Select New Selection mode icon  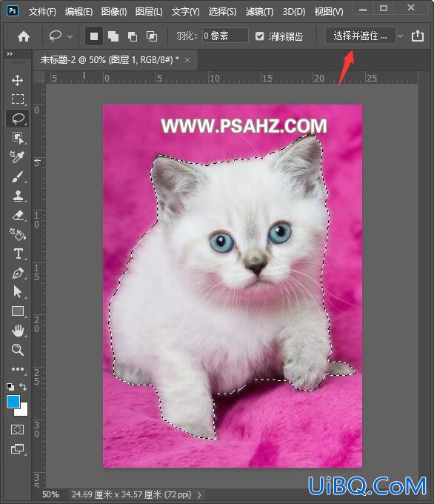pyautogui.click(x=94, y=36)
